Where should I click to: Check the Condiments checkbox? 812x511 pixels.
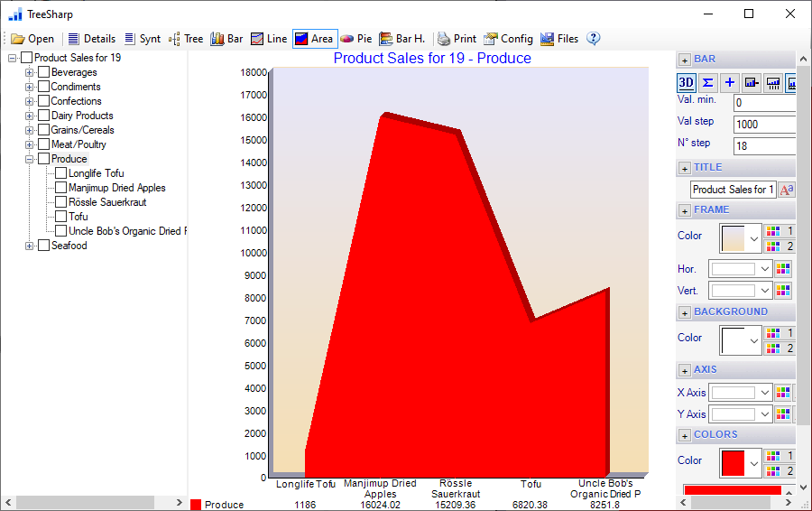click(44, 87)
